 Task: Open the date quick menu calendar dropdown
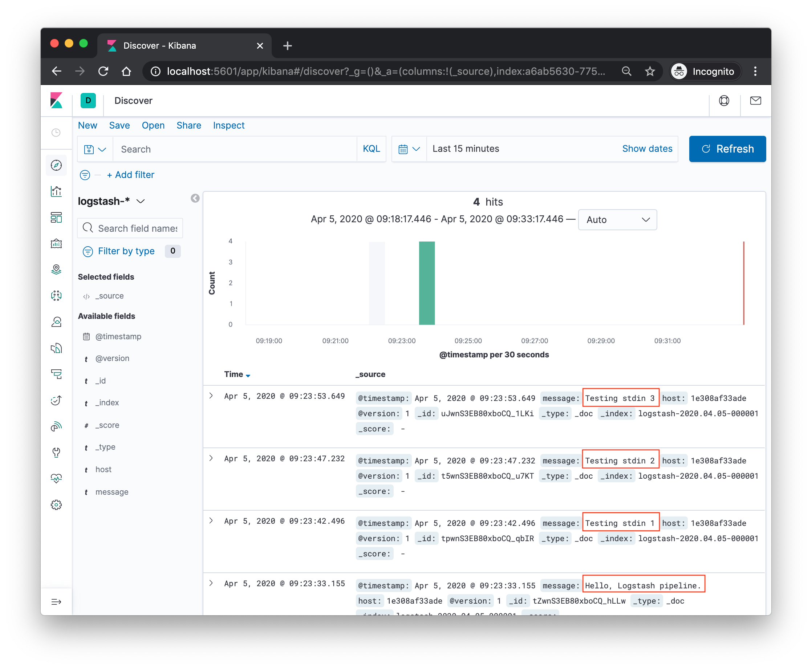click(409, 149)
